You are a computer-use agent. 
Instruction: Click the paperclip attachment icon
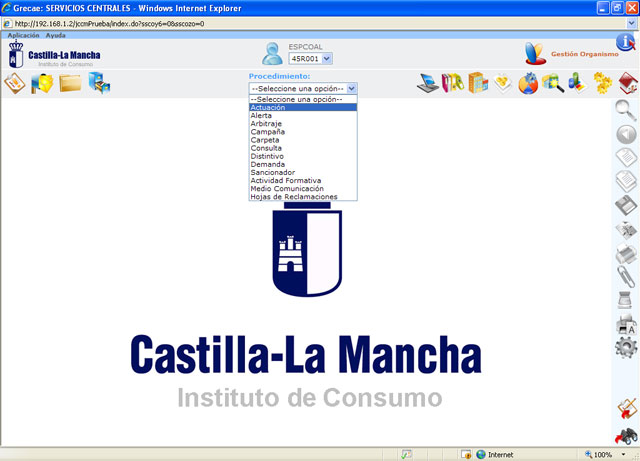[x=626, y=278]
